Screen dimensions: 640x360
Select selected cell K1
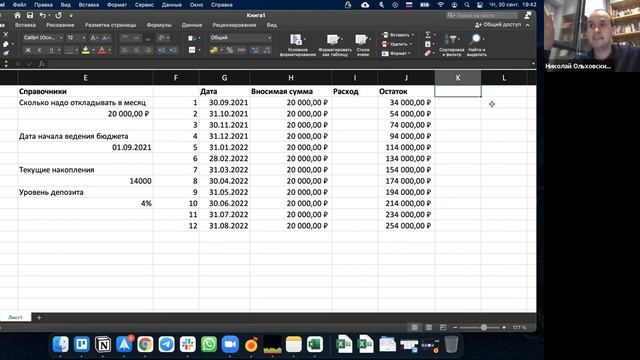(458, 91)
